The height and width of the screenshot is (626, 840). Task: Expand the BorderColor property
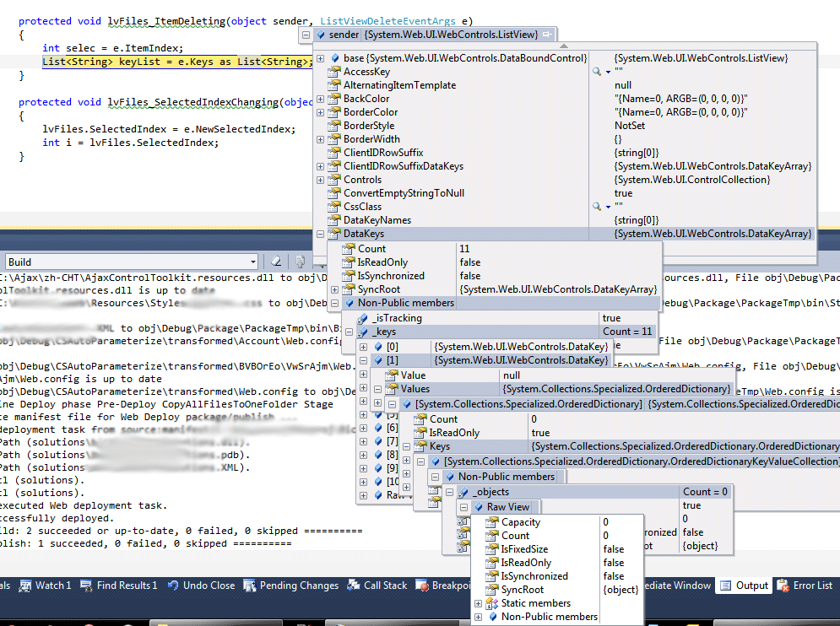(x=320, y=112)
